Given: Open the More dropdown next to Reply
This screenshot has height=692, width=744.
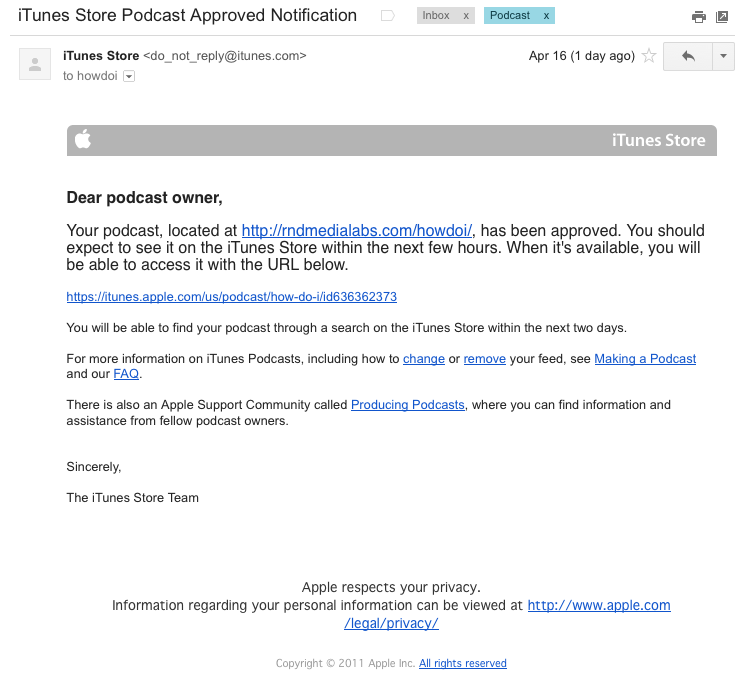Looking at the screenshot, I should [723, 56].
